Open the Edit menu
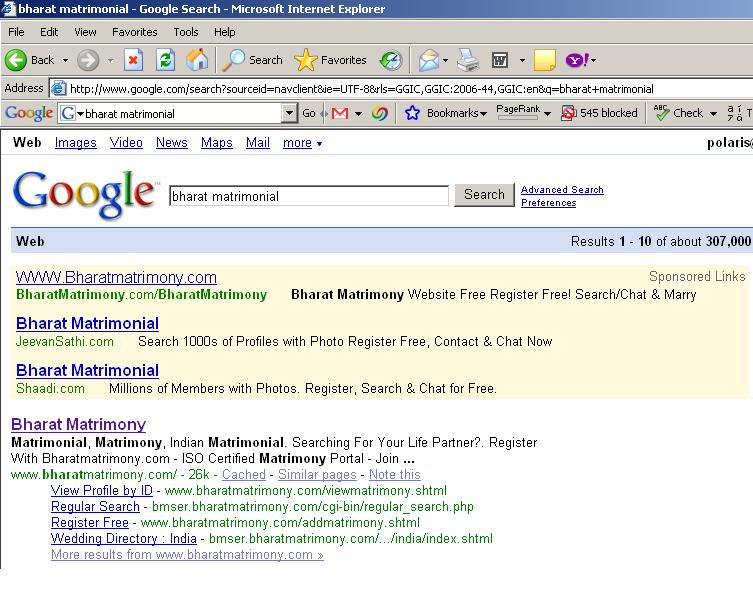 click(x=49, y=32)
